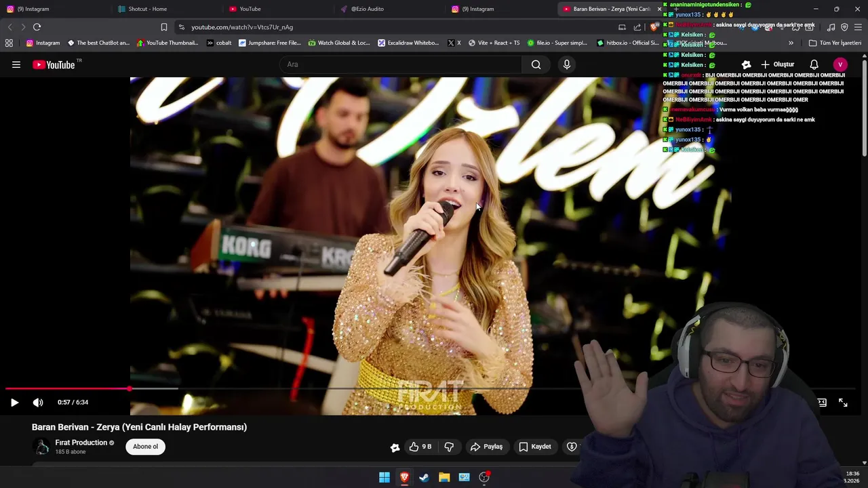This screenshot has width=868, height=488.
Task: Bookmark this page via bookmark icon
Action: click(x=163, y=27)
